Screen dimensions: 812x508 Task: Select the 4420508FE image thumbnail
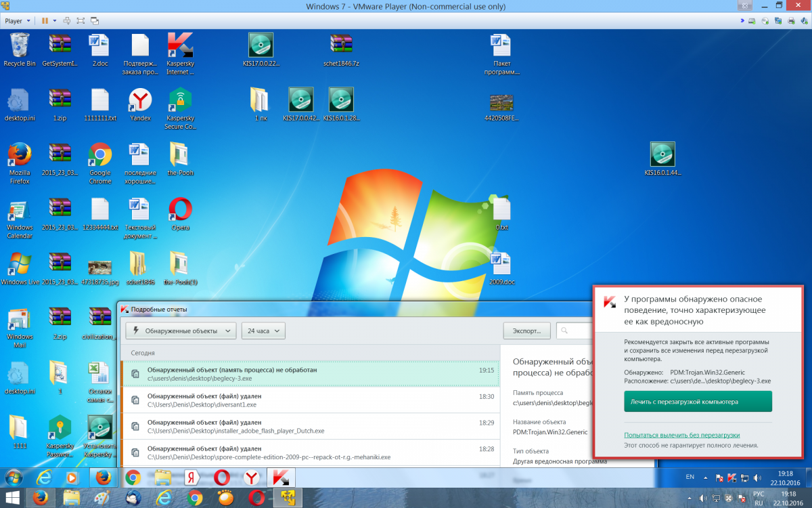pyautogui.click(x=501, y=107)
